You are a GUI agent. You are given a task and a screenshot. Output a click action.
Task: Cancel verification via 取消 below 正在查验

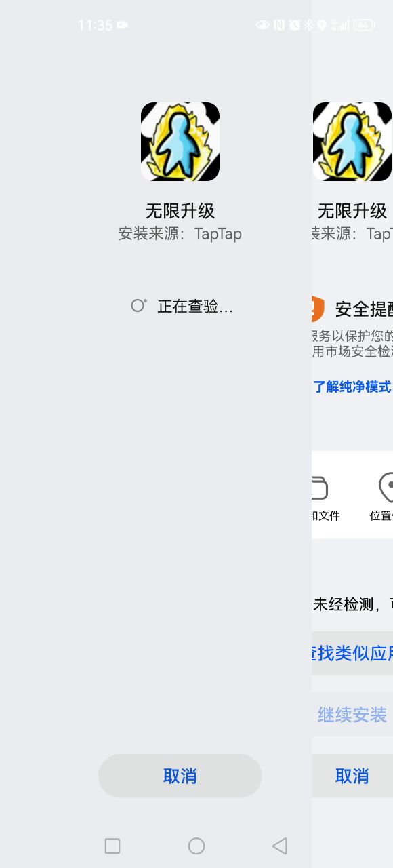[180, 776]
